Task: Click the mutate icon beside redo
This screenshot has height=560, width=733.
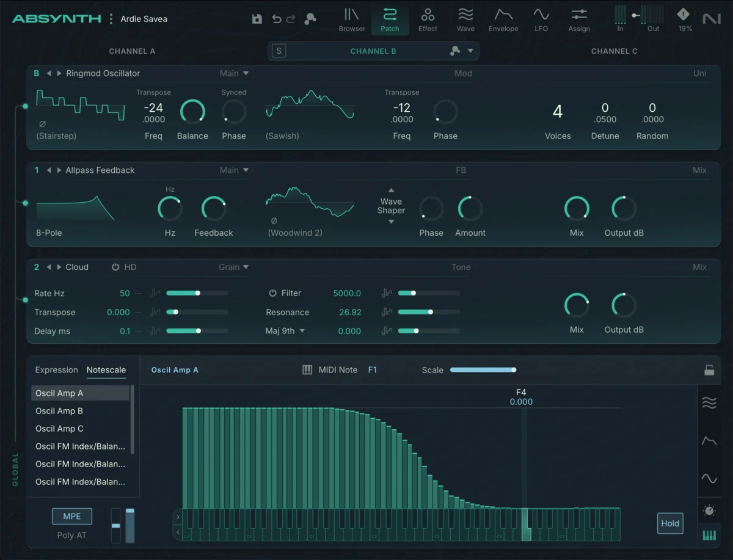Action: pos(310,19)
